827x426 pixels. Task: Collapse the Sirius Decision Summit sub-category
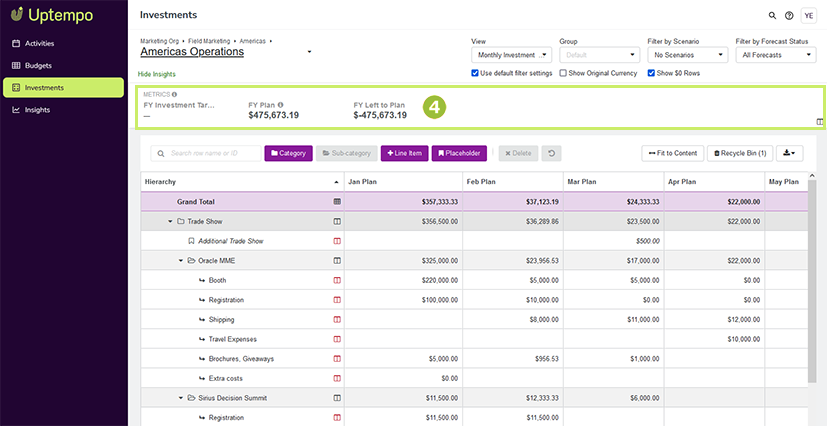point(181,398)
